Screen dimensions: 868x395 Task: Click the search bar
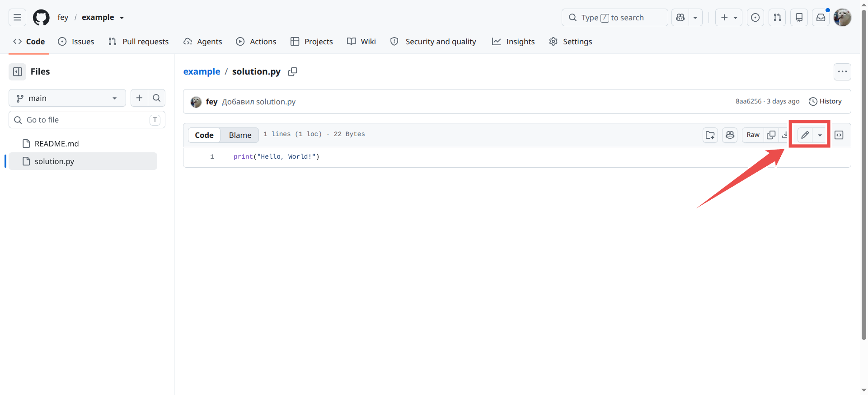click(x=615, y=18)
